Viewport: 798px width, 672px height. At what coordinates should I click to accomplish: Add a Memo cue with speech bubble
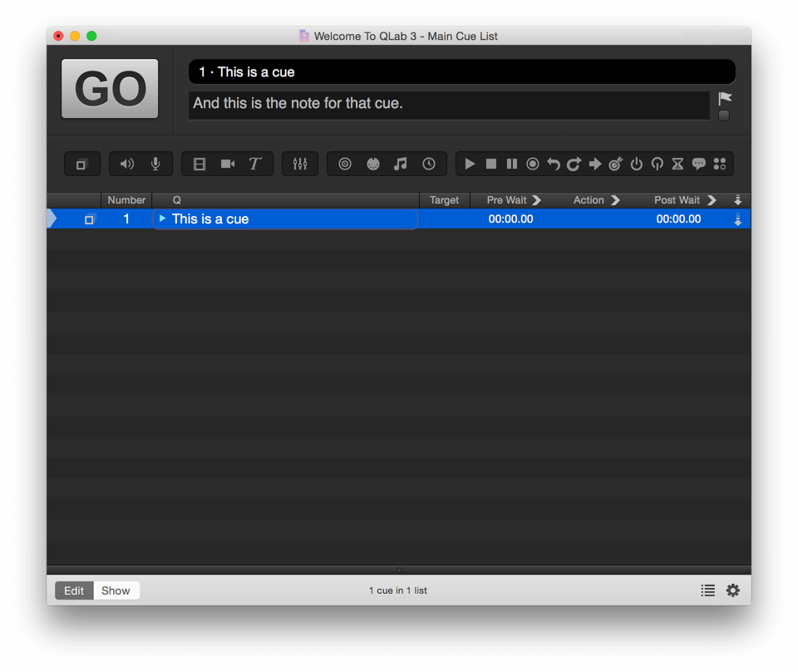tap(699, 164)
